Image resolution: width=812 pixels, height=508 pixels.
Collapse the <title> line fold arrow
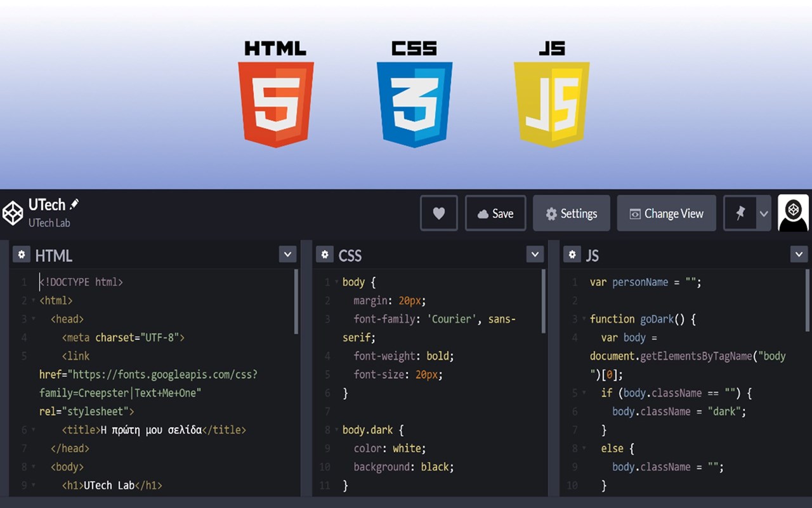[x=33, y=430]
